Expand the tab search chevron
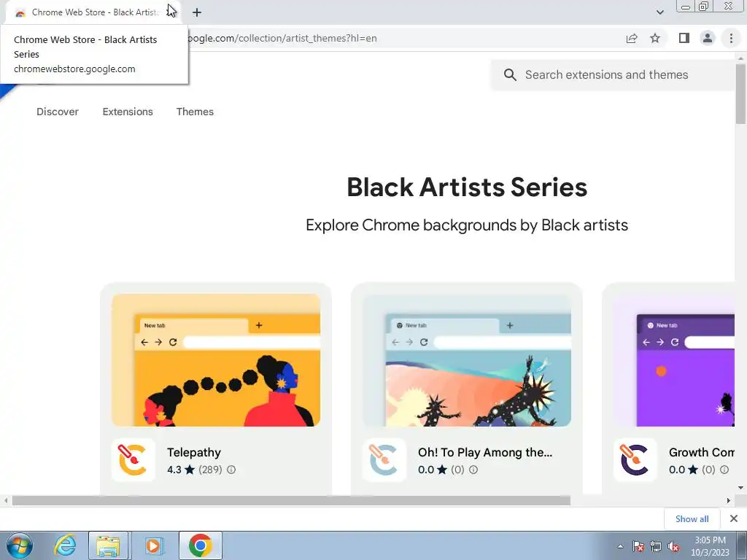 point(659,12)
